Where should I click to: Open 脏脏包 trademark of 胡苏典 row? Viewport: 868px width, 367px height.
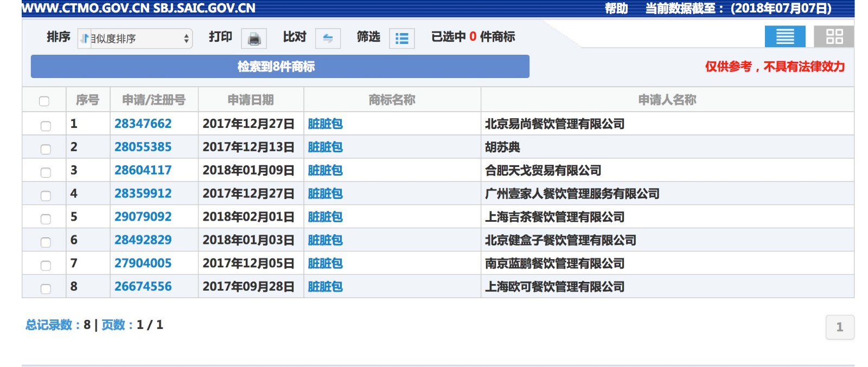(x=325, y=147)
